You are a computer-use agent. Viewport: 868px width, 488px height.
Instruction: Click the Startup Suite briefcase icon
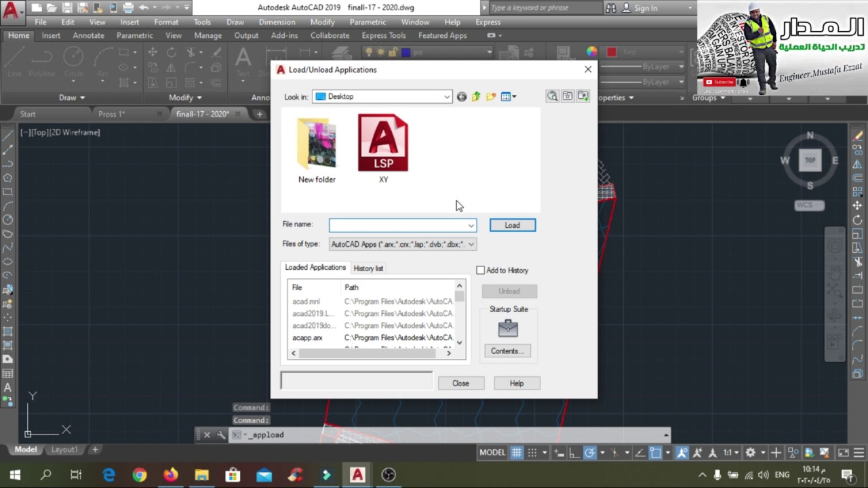tap(508, 329)
